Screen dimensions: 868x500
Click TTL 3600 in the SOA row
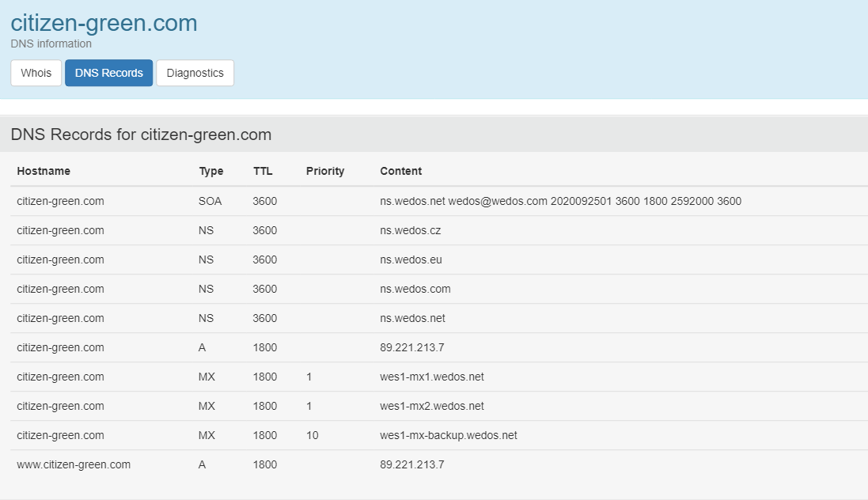(x=264, y=201)
